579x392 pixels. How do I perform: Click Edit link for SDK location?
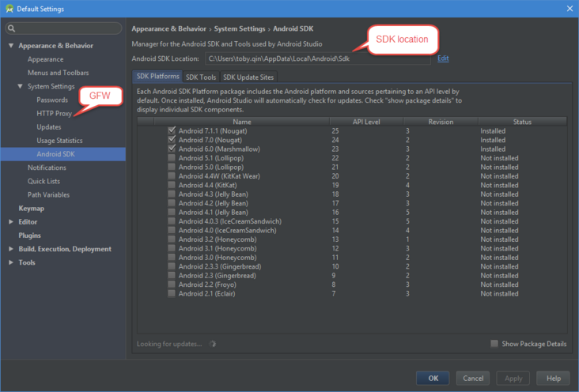click(x=443, y=58)
